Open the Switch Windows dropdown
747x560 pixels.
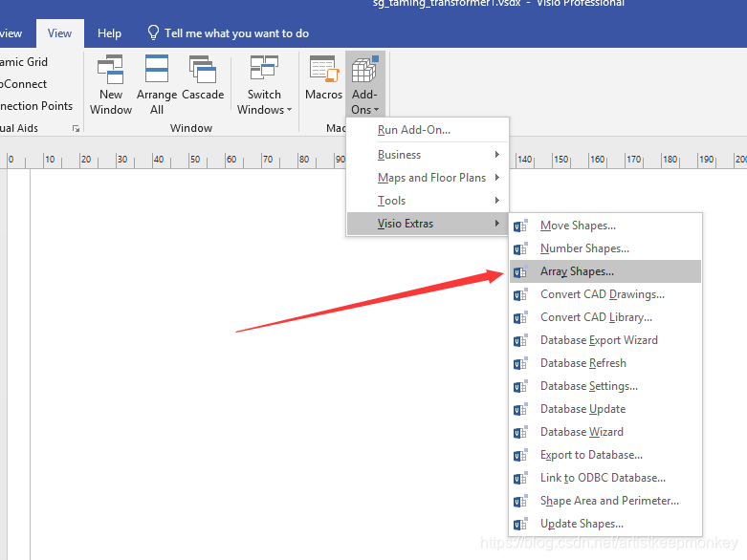[x=264, y=86]
